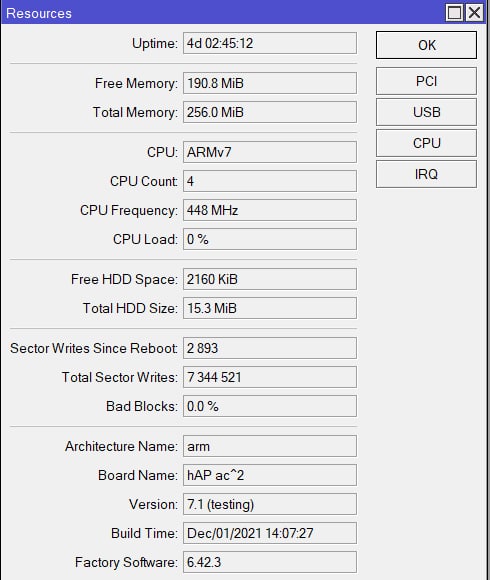The width and height of the screenshot is (490, 580).
Task: Click the Board Name field
Action: pyautogui.click(x=270, y=475)
